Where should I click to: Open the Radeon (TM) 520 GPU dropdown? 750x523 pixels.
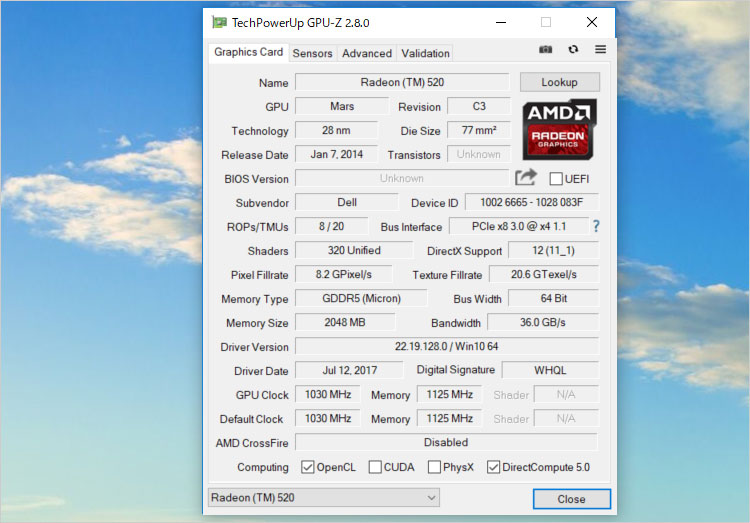pos(324,498)
